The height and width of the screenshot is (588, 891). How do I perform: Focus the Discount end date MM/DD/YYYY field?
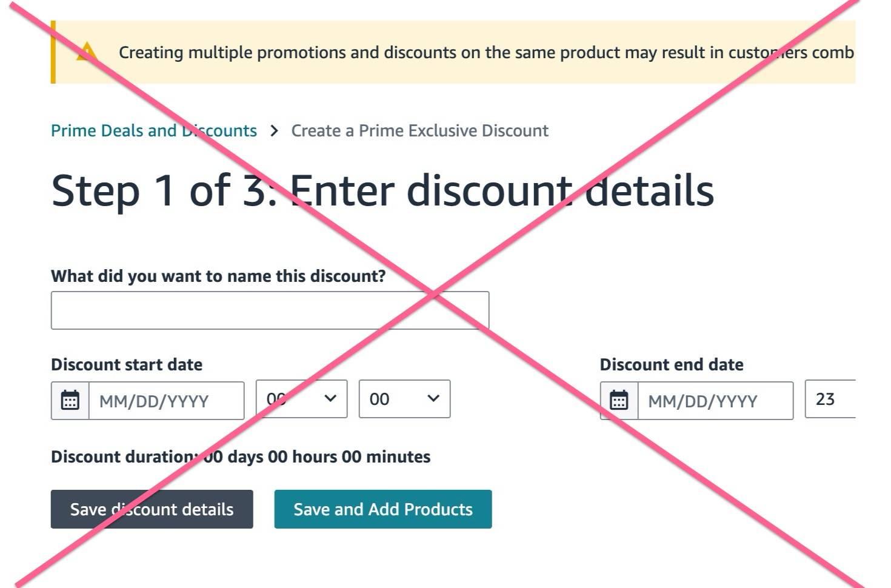(x=715, y=401)
